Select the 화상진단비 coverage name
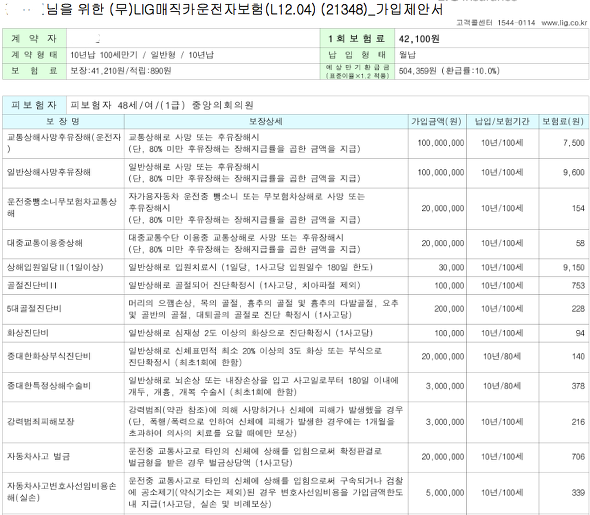Screen dimensions: 590x515 [x=28, y=333]
